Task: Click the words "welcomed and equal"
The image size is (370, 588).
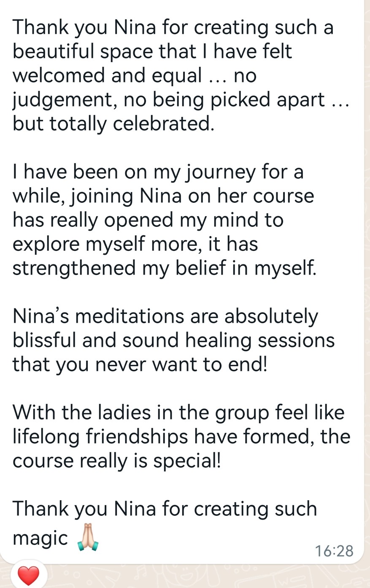Action: click(107, 76)
